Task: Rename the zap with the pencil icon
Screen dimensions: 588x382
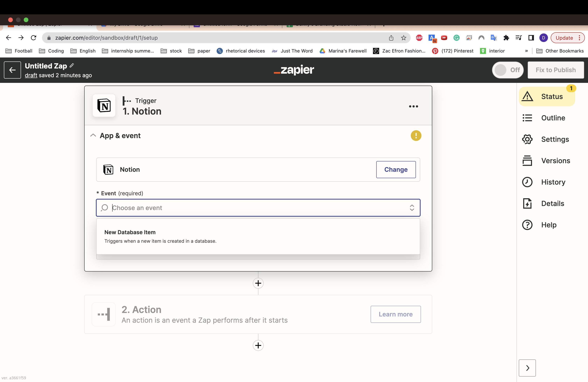Action: (72, 66)
